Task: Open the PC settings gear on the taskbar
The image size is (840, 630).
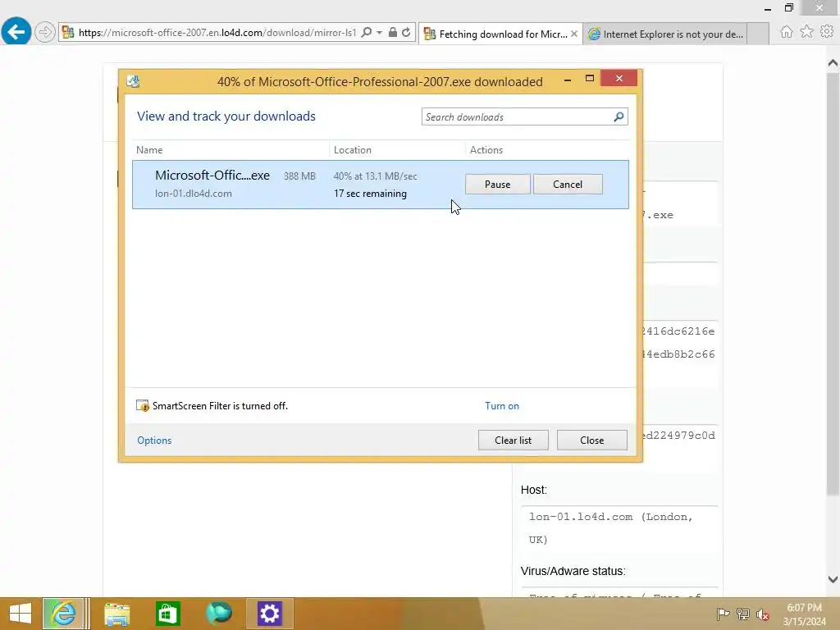Action: (x=269, y=614)
